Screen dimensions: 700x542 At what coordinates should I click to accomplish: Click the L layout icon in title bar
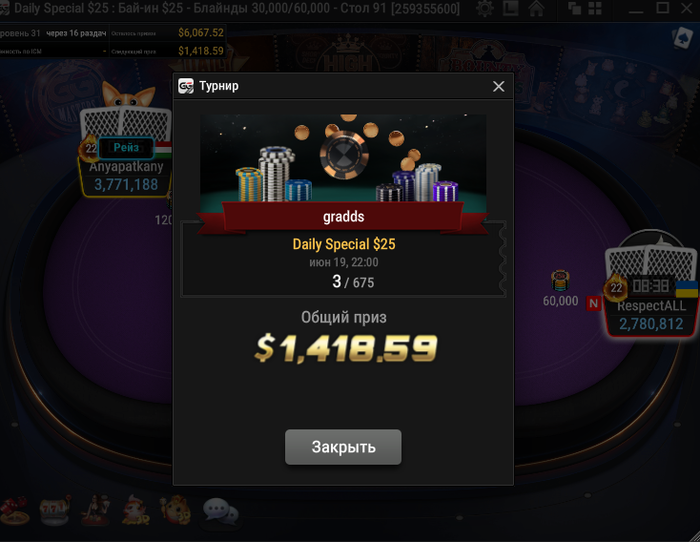point(510,8)
